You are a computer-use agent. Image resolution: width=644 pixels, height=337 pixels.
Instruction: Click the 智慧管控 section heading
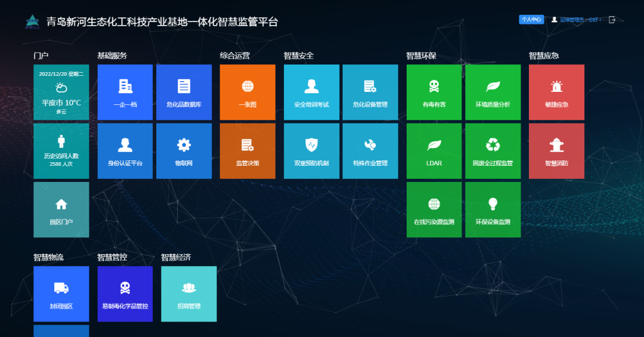click(x=112, y=257)
